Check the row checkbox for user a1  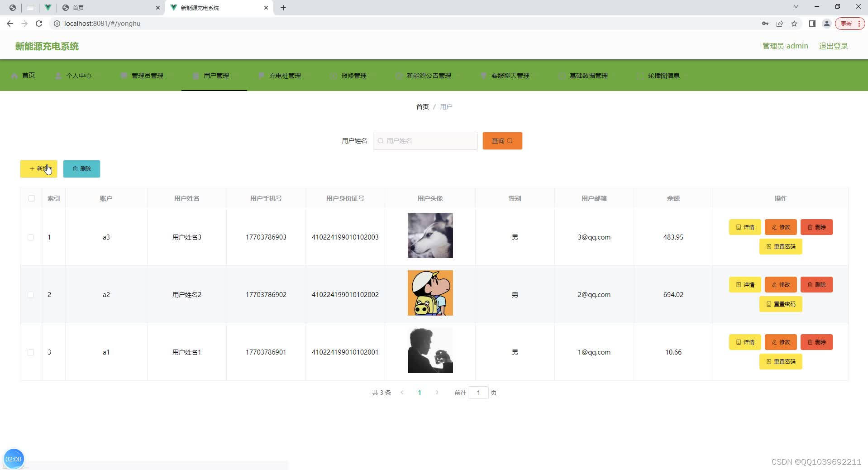(31, 352)
